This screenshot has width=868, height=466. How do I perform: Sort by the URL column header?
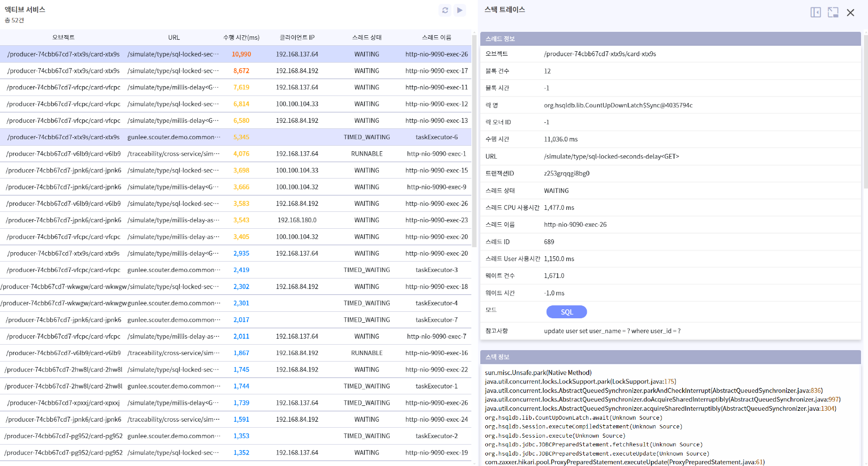click(x=174, y=37)
